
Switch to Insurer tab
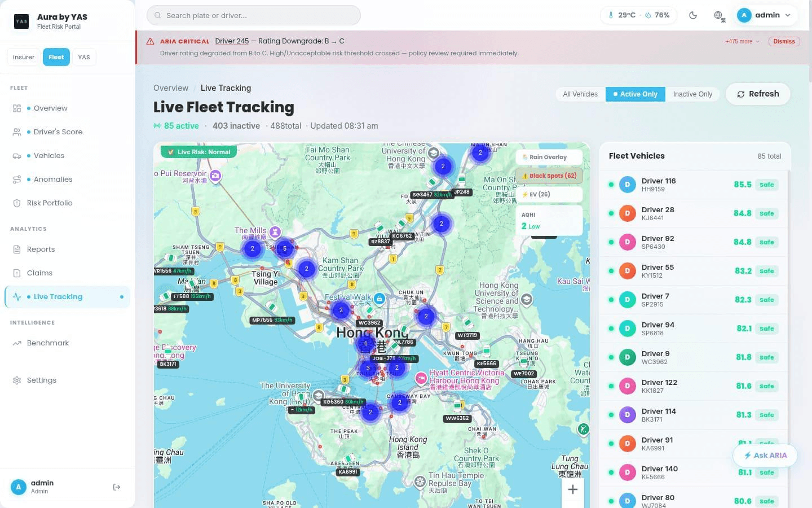24,57
